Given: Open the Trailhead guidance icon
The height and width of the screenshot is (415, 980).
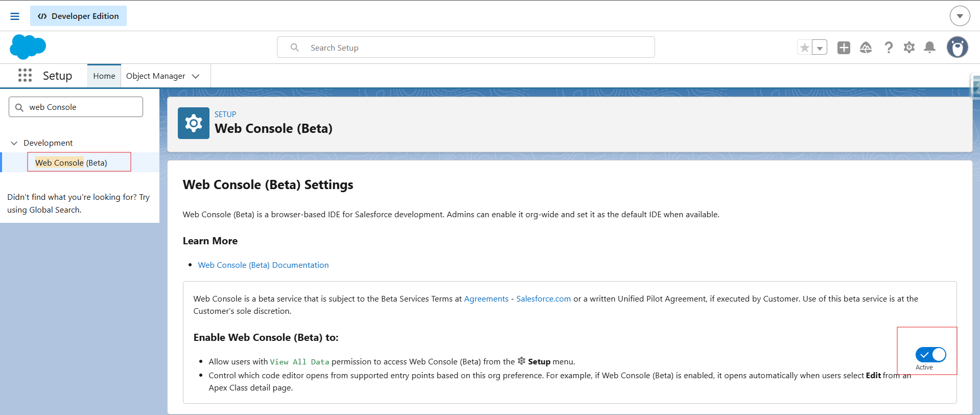Looking at the screenshot, I should click(866, 48).
